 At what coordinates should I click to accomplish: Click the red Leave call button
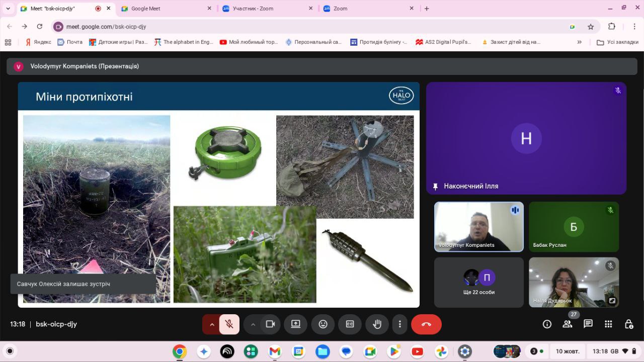point(426,324)
